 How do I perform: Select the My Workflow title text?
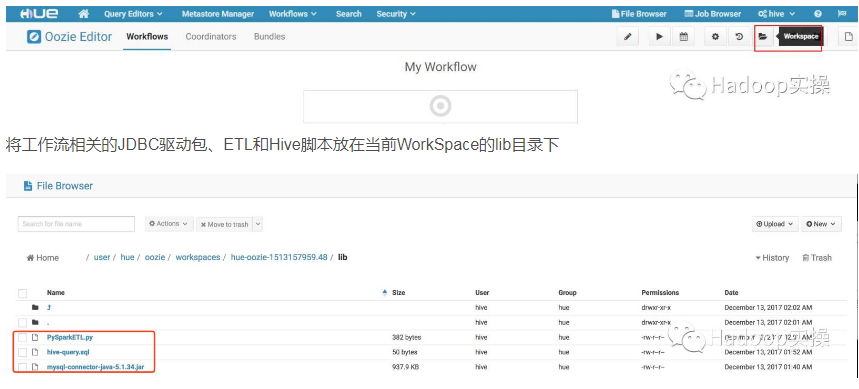(440, 67)
